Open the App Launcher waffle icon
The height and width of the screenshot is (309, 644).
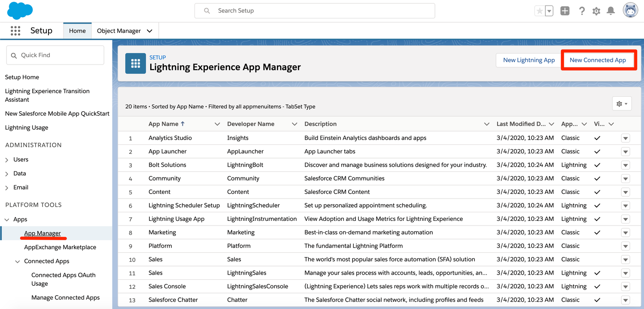point(15,31)
